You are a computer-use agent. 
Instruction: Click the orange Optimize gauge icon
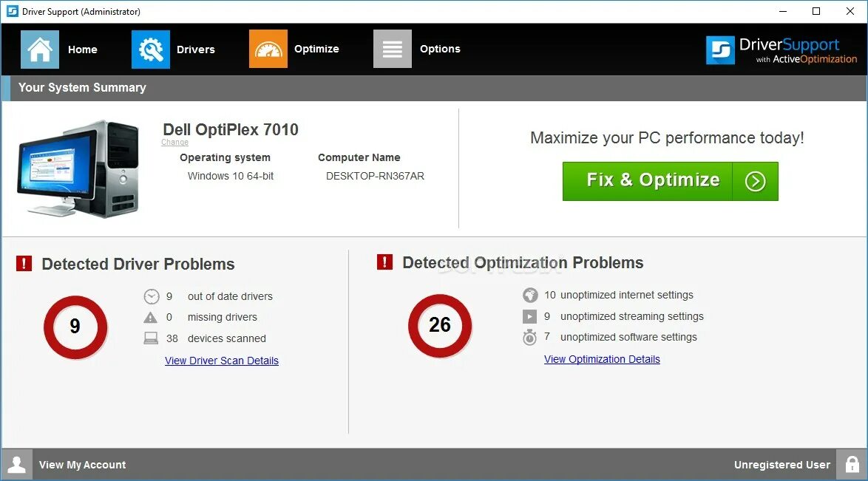coord(268,49)
